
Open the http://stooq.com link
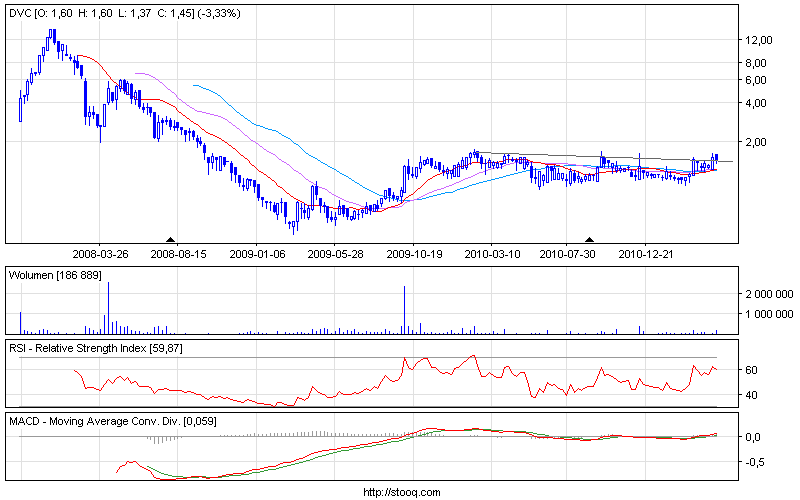pos(400,492)
